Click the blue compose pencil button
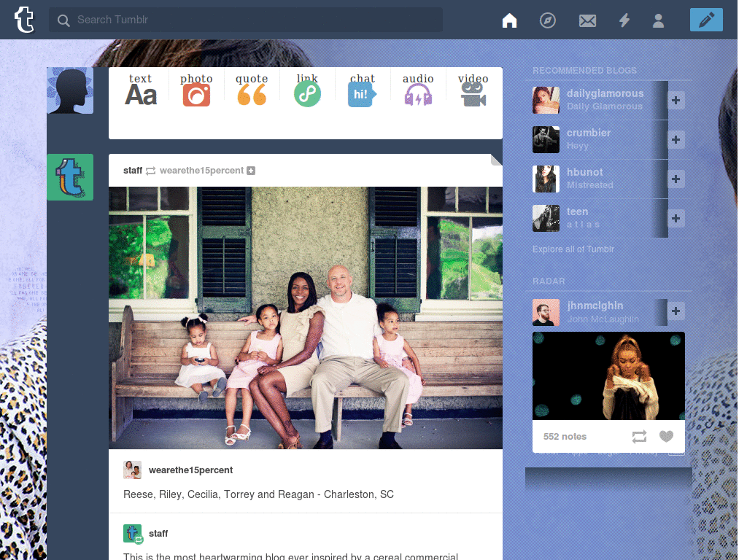 [x=706, y=20]
